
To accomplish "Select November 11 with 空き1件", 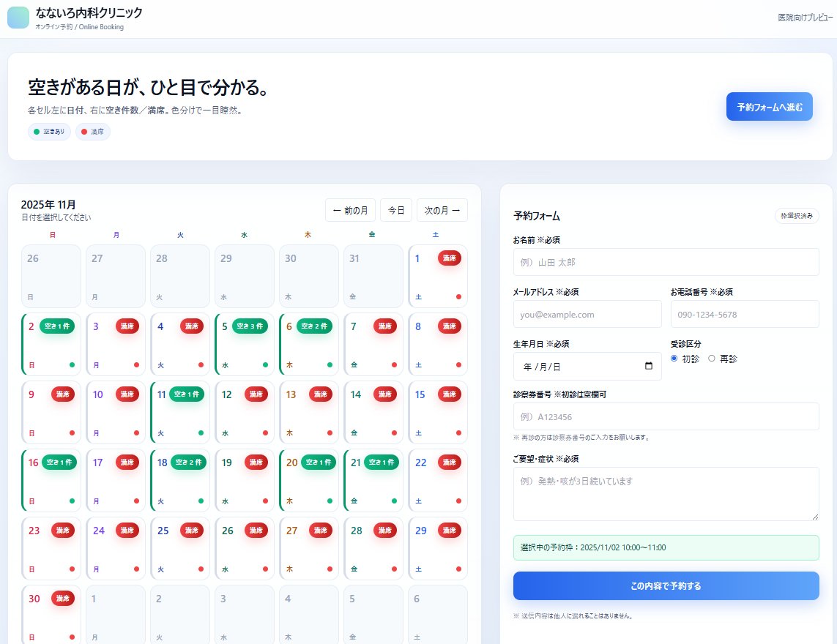I will pos(180,413).
